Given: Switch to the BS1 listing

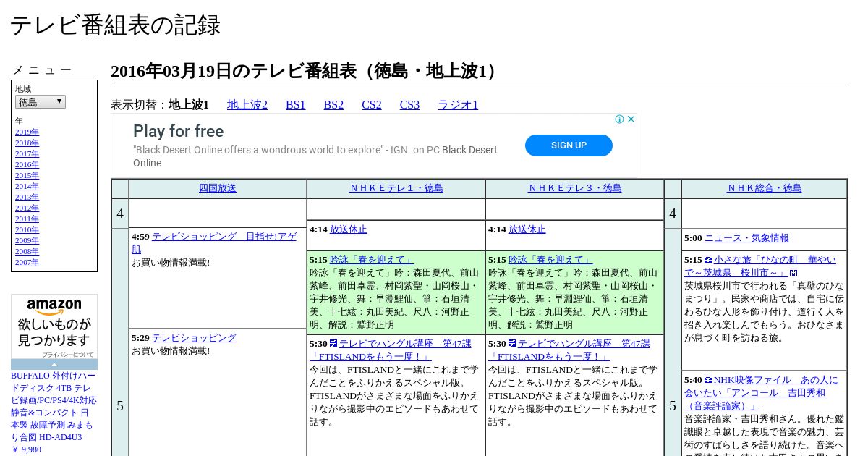Looking at the screenshot, I should pyautogui.click(x=296, y=105).
